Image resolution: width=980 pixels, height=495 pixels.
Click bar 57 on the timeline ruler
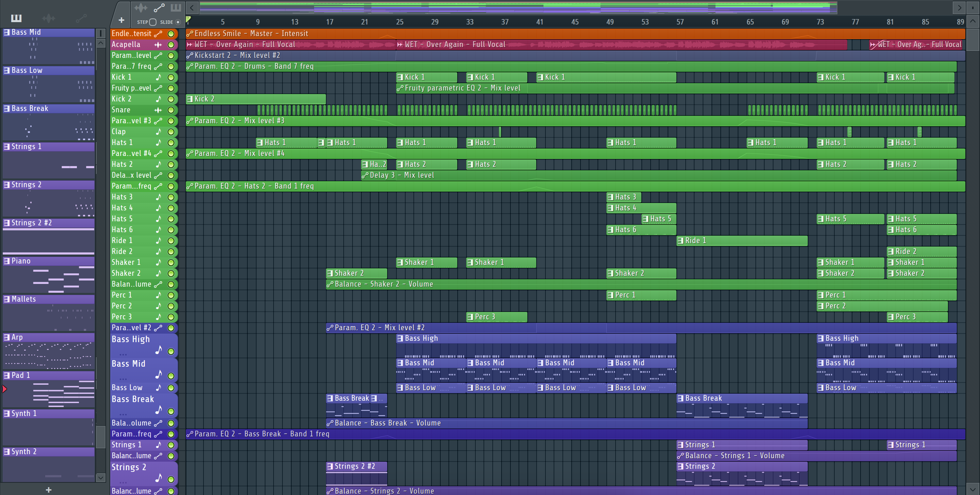click(680, 22)
